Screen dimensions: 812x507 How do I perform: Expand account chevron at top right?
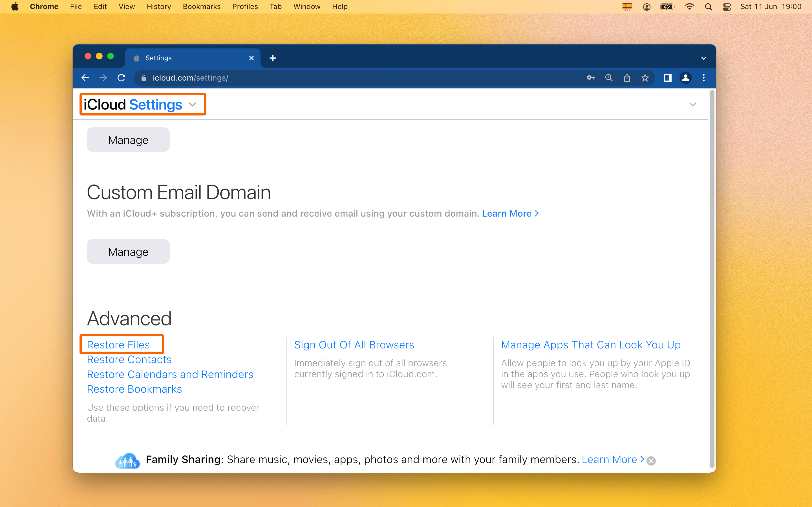coord(692,104)
